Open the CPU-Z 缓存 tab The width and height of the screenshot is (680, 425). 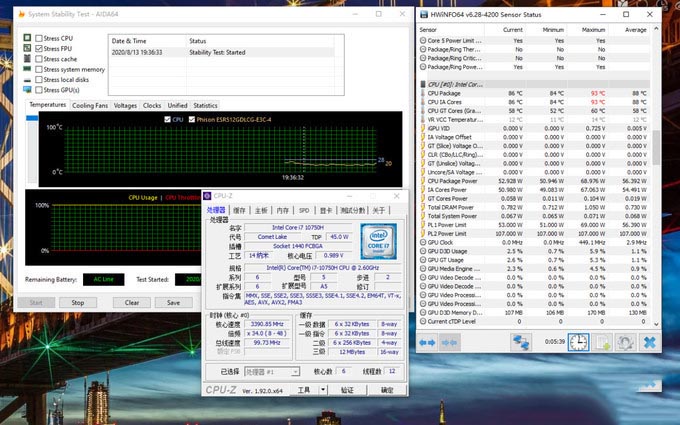pyautogui.click(x=239, y=210)
